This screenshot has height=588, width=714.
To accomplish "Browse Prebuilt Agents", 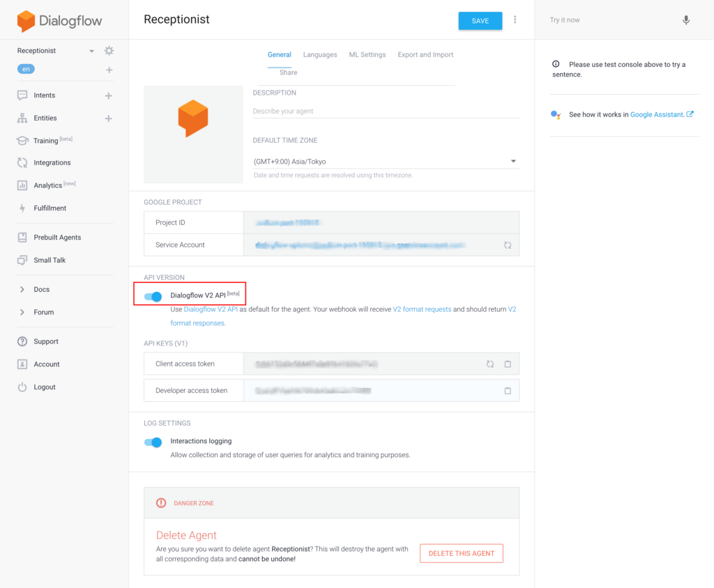I will click(x=57, y=237).
